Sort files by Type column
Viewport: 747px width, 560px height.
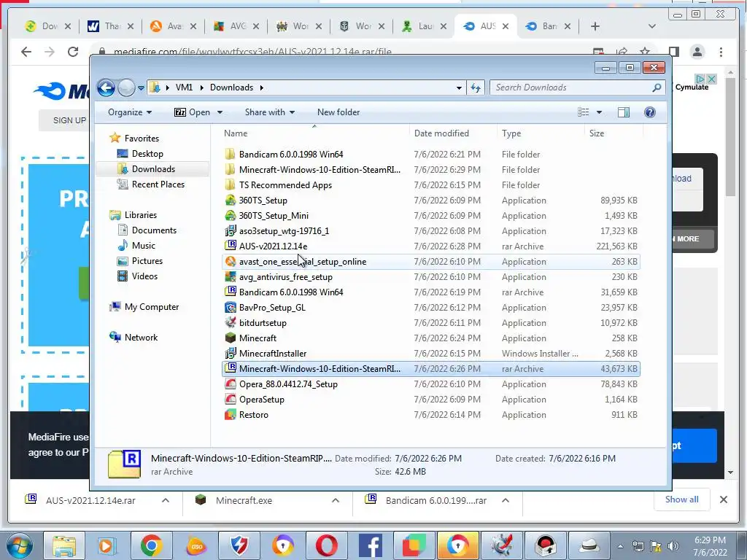[x=511, y=133]
